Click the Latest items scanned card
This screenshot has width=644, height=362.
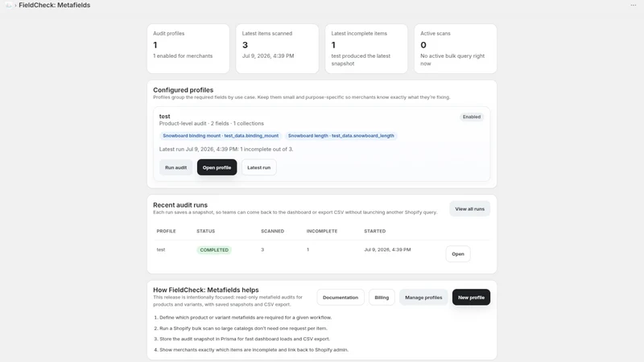point(277,48)
